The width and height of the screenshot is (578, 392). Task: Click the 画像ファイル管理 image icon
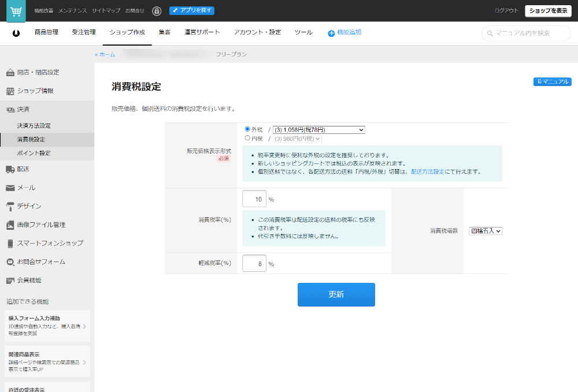10,225
